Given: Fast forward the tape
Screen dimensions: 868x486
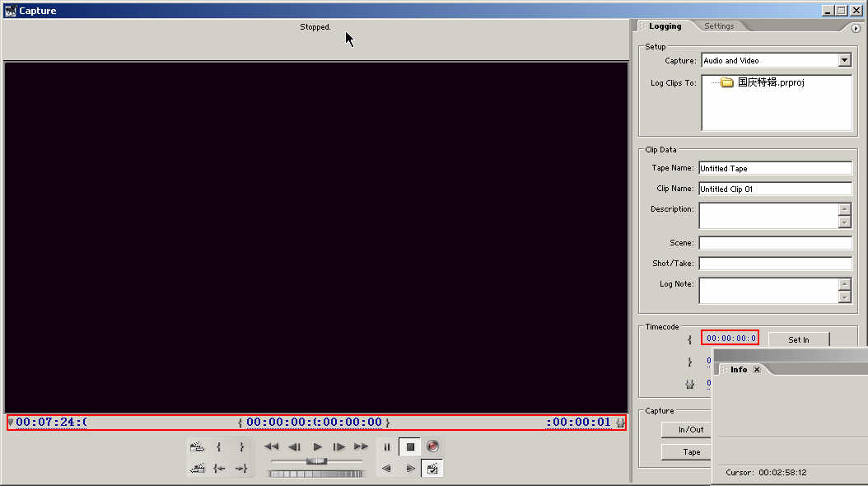Looking at the screenshot, I should (x=361, y=446).
